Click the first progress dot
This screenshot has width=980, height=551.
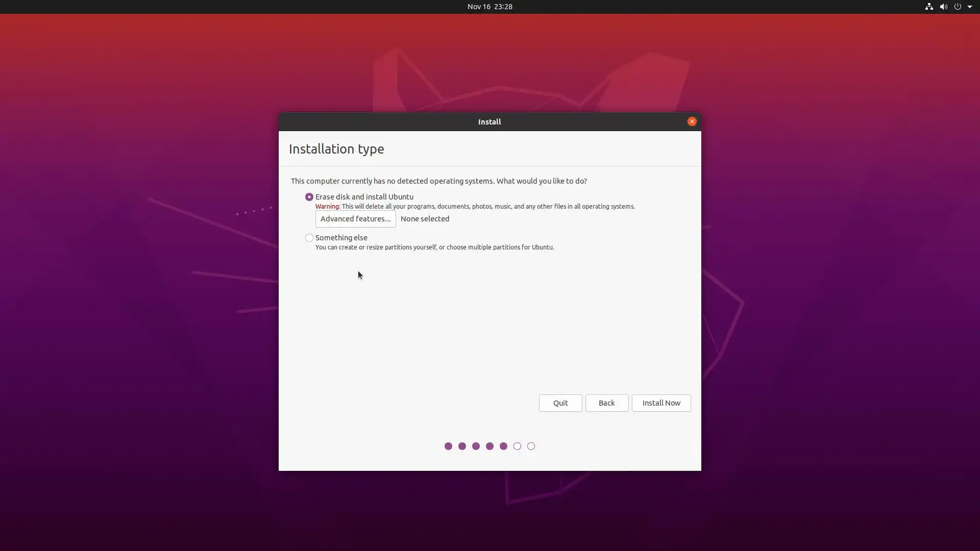coord(448,446)
